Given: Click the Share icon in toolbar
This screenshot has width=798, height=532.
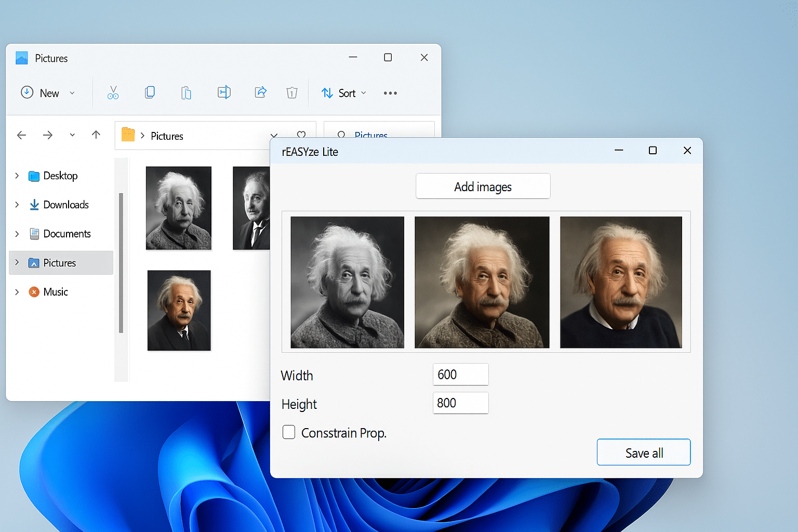Looking at the screenshot, I should pos(260,92).
